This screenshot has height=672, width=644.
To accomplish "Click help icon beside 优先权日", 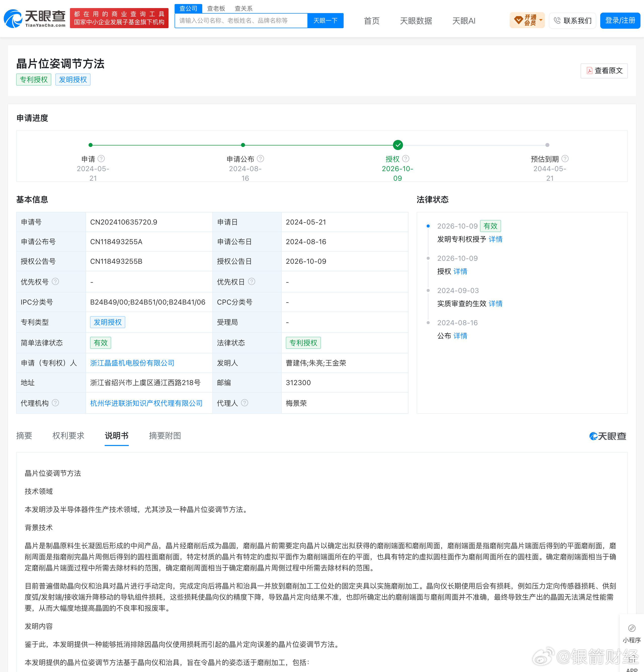I will [252, 281].
